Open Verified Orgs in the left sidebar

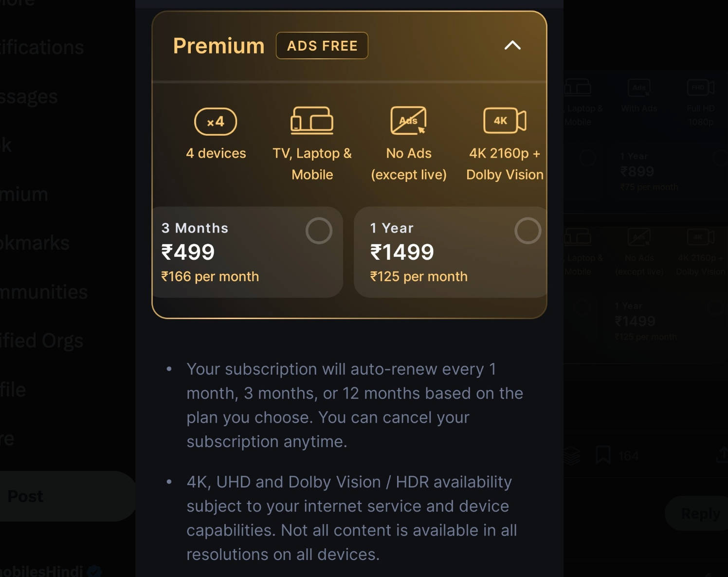pyautogui.click(x=42, y=341)
